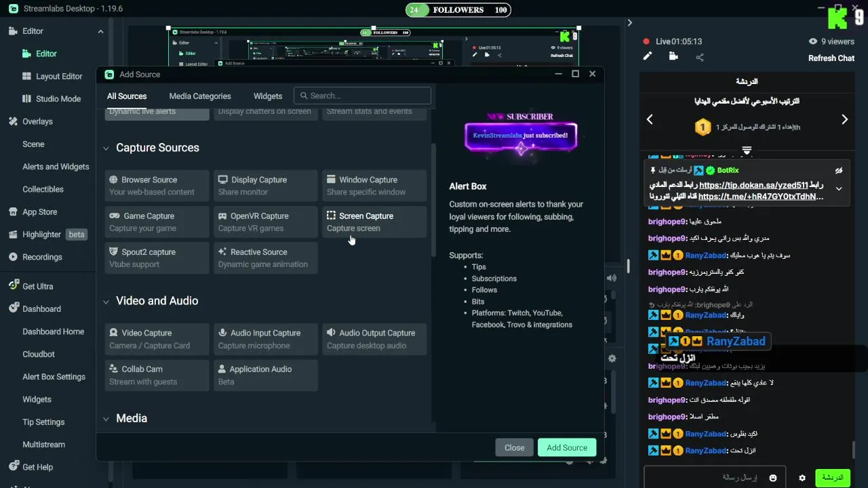Image resolution: width=868 pixels, height=488 pixels.
Task: Click the Add Source button
Action: coord(567,447)
